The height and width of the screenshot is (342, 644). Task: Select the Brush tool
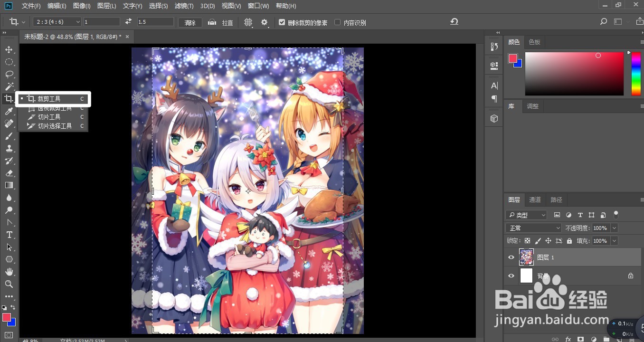[9, 136]
